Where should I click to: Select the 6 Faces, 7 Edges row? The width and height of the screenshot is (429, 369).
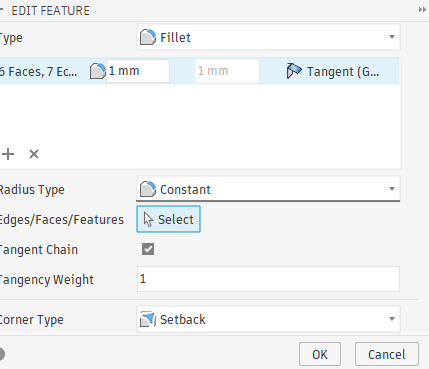[x=199, y=71]
